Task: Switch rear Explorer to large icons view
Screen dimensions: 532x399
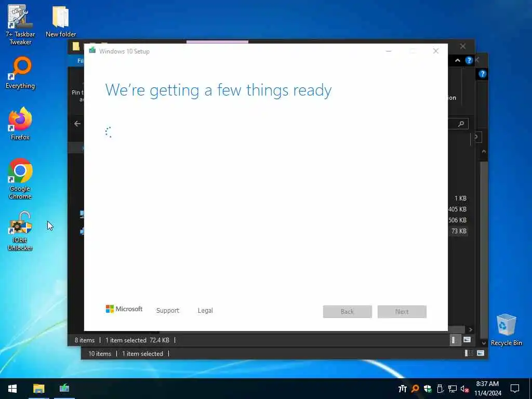Action: click(x=481, y=353)
